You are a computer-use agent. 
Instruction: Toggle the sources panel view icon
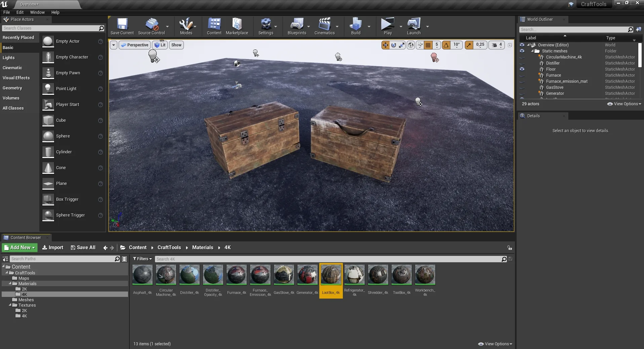[x=5, y=259]
